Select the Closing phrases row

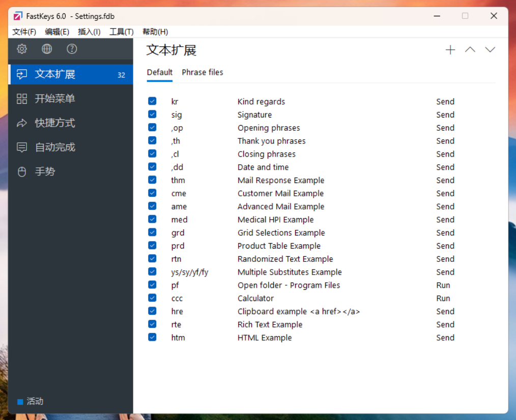[321, 154]
